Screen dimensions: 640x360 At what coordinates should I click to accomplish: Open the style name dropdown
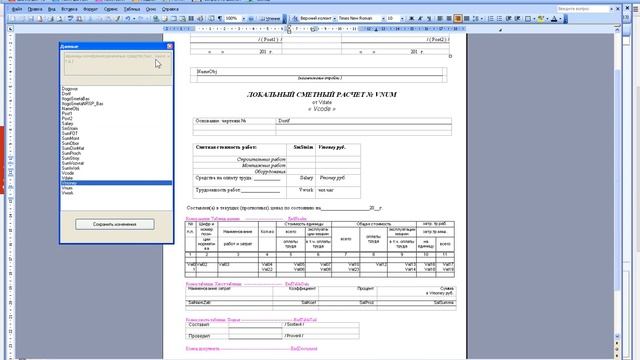[x=334, y=19]
